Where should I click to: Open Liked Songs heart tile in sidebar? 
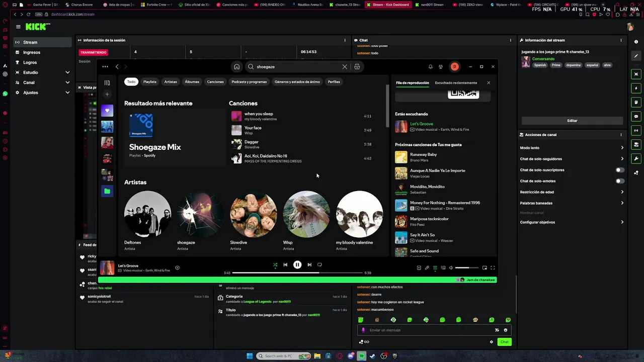(107, 111)
